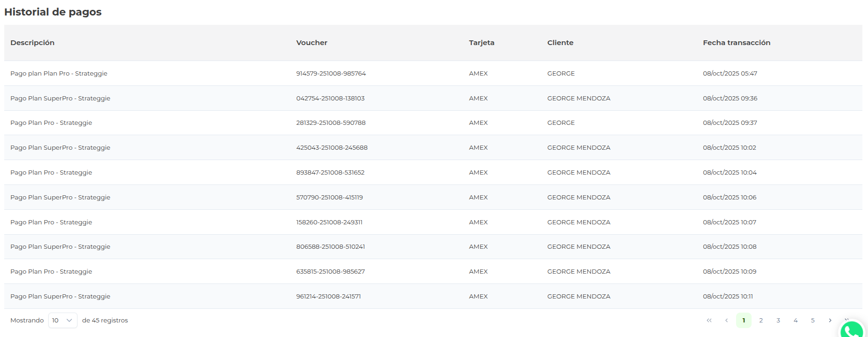This screenshot has width=868, height=337.
Task: Open the rows-per-page dropdown showing 10
Action: tap(62, 321)
